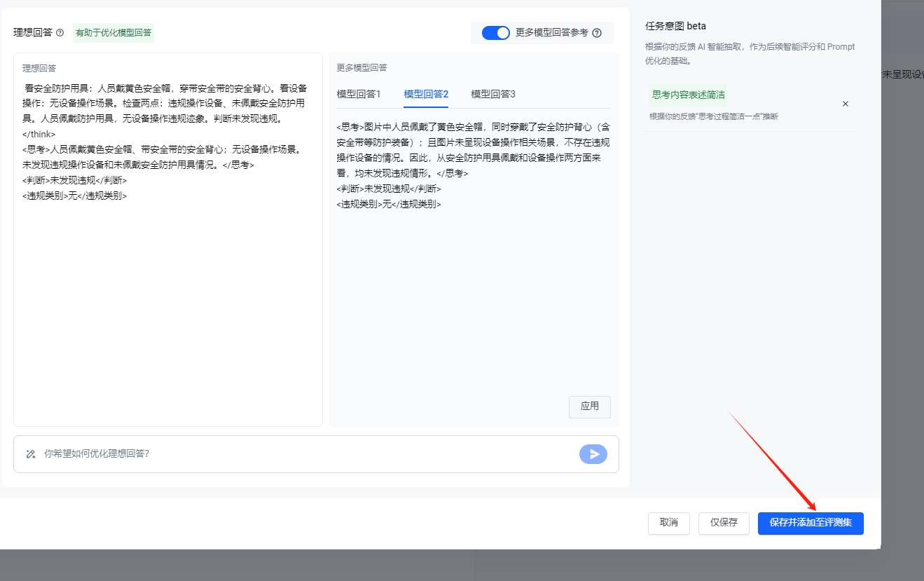The height and width of the screenshot is (581, 924).
Task: Click the magic wand optimize icon
Action: [x=31, y=454]
